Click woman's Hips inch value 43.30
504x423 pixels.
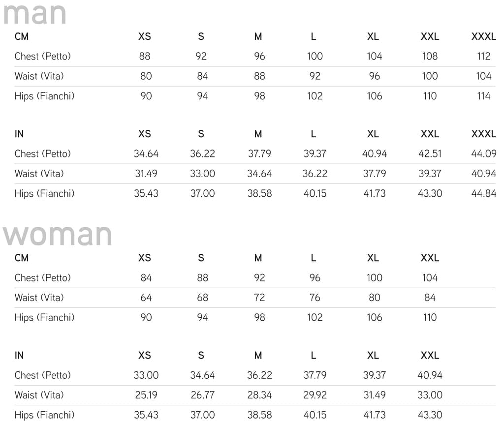(430, 415)
